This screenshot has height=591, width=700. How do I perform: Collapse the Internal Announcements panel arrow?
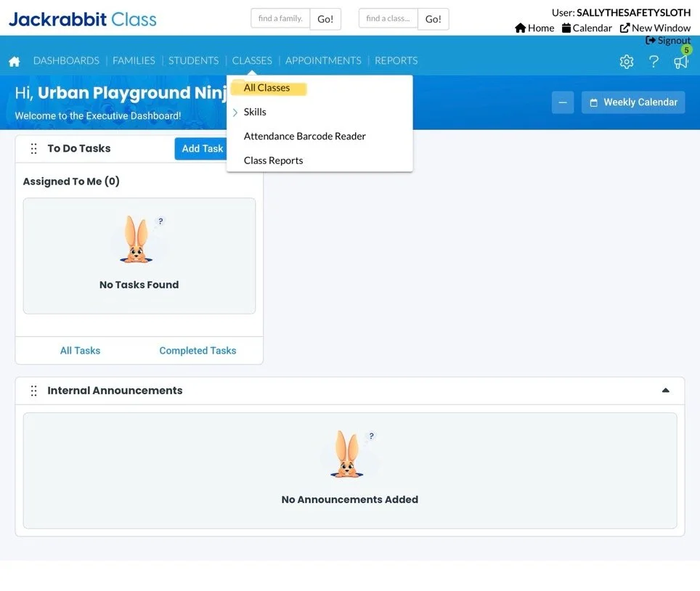[x=665, y=391]
